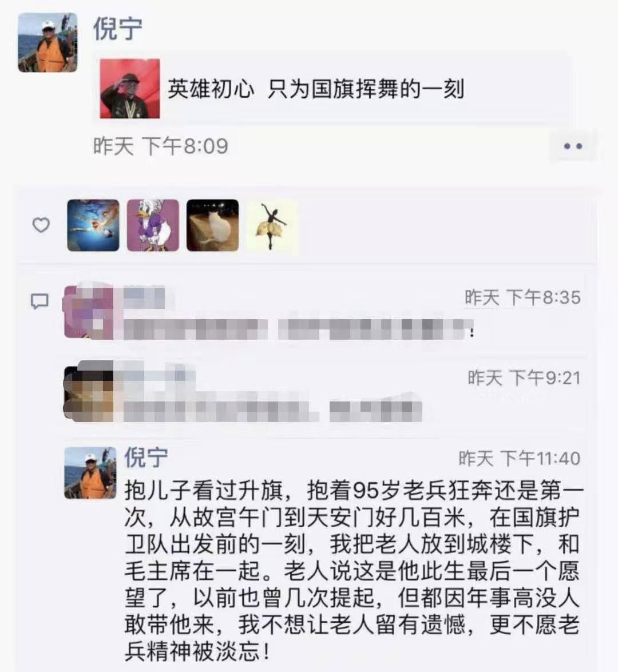Select the comment timestamp 昨天 下午11:40
This screenshot has width=618, height=672.
coord(520,459)
